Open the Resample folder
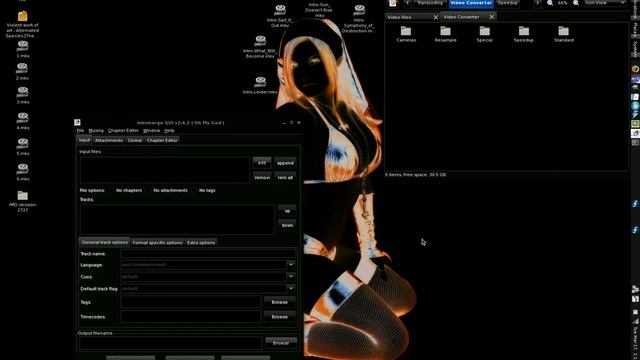640x360 pixels. tap(445, 34)
